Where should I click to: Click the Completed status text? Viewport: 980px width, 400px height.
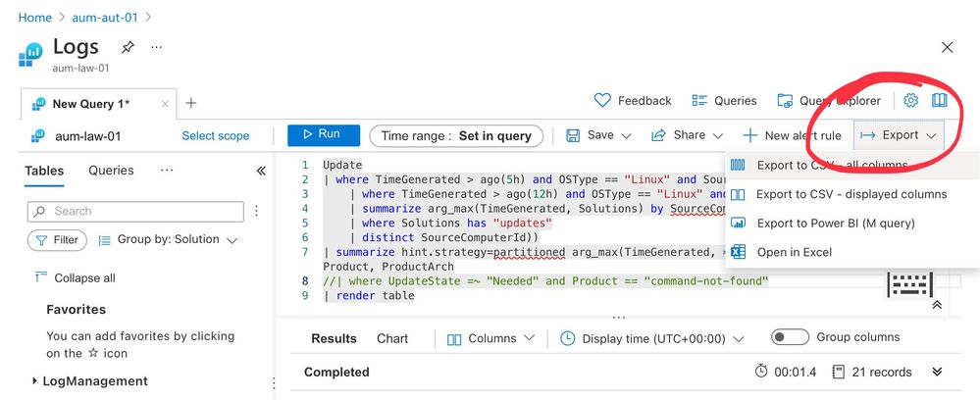pyautogui.click(x=336, y=373)
